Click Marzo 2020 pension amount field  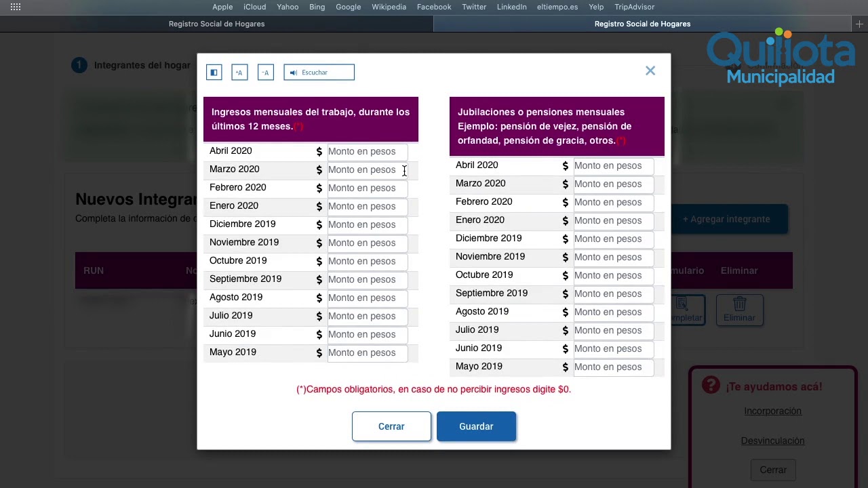click(613, 184)
